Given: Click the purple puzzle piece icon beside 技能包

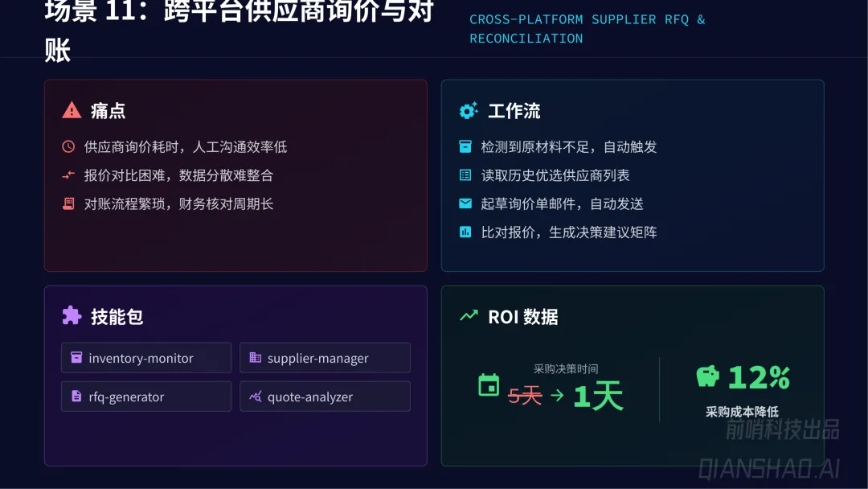Looking at the screenshot, I should (x=72, y=315).
